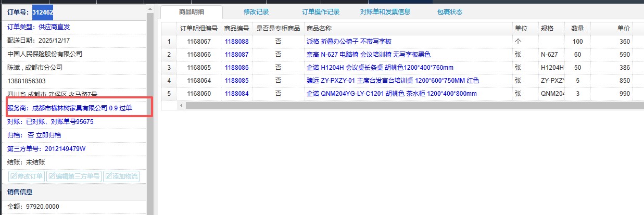Open product code 1188088 link

236,42
